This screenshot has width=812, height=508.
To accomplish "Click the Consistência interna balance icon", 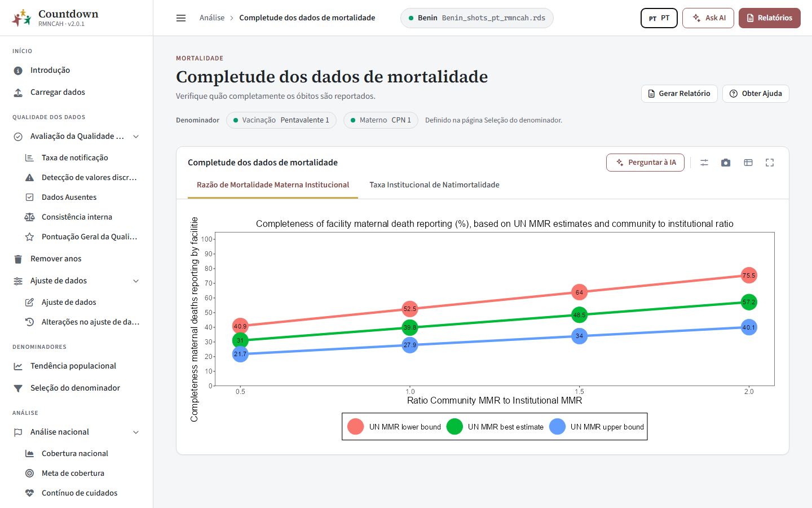I will pos(29,217).
